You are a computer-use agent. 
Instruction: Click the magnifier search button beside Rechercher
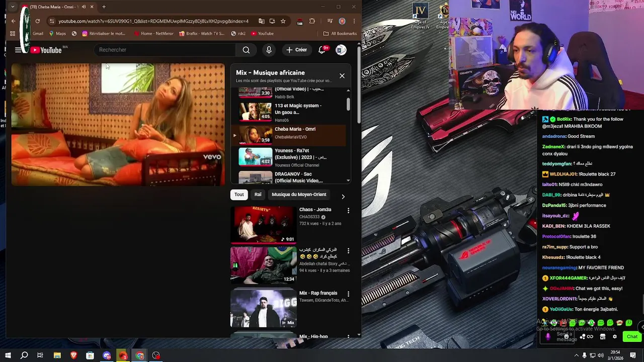(x=246, y=50)
